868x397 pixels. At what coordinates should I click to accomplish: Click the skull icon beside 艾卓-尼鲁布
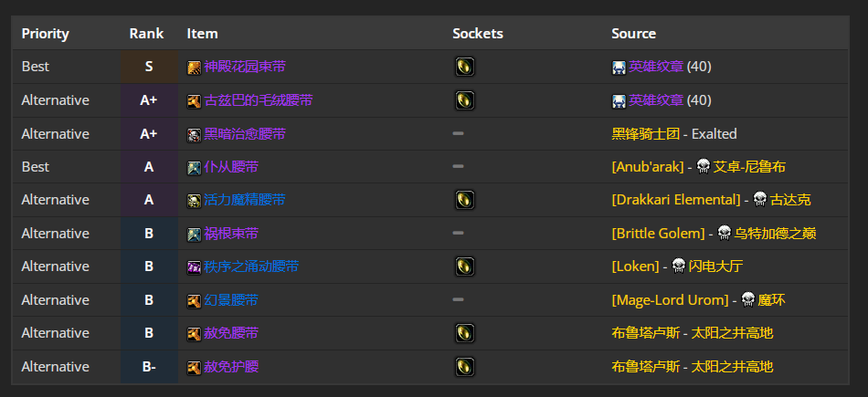[x=703, y=166]
